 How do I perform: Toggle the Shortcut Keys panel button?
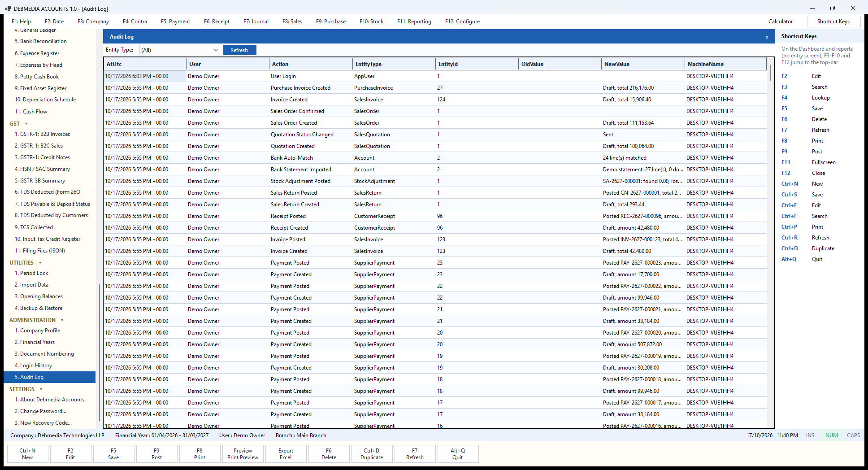point(833,21)
